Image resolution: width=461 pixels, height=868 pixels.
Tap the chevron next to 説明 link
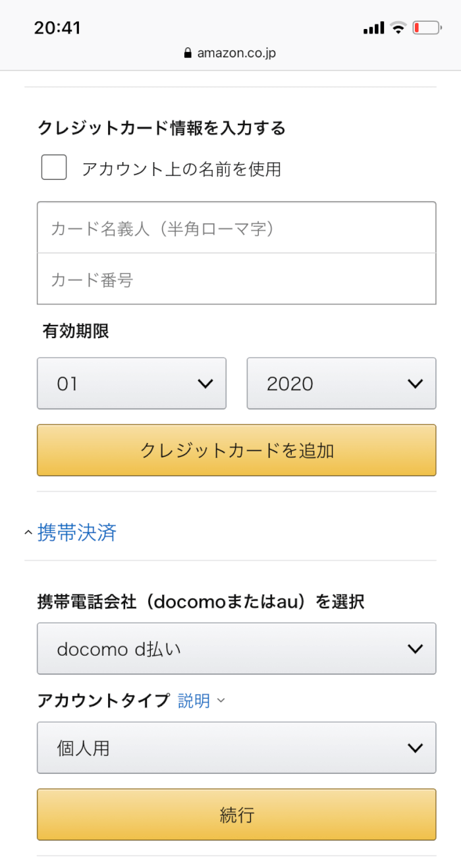221,701
